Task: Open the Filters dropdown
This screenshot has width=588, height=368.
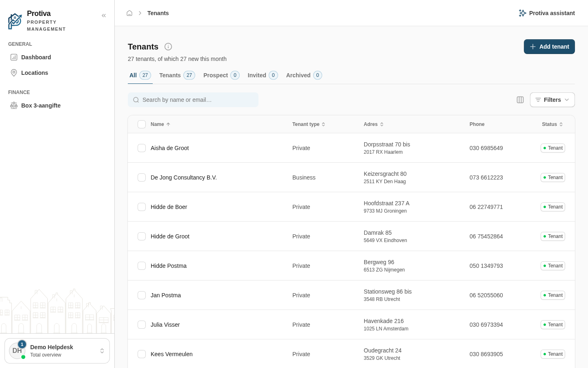Action: [x=552, y=100]
